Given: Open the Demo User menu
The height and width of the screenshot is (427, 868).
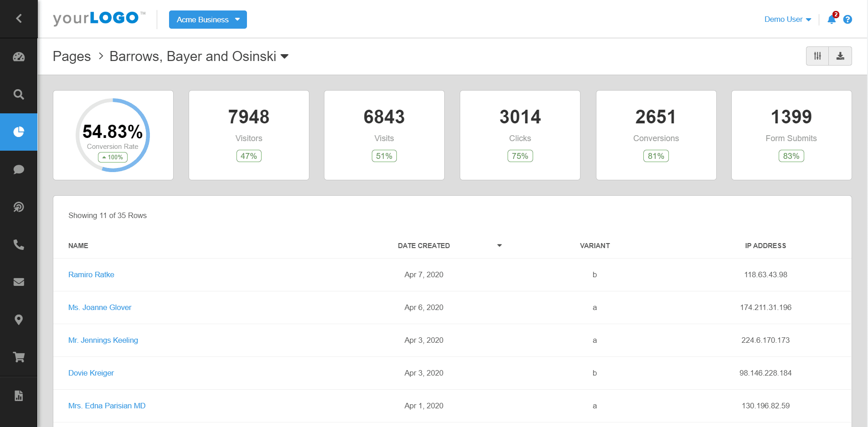Looking at the screenshot, I should pos(787,19).
